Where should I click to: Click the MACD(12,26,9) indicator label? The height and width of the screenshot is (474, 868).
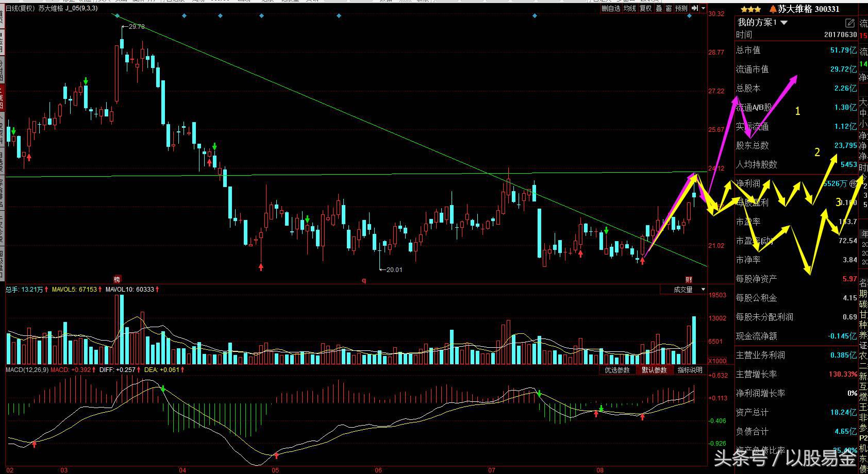(27, 369)
